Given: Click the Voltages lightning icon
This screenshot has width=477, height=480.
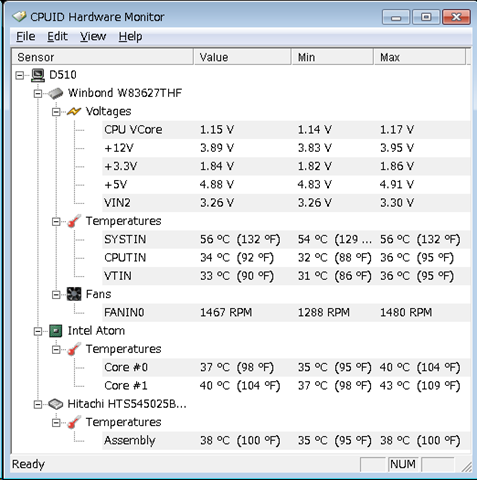Looking at the screenshot, I should [74, 111].
